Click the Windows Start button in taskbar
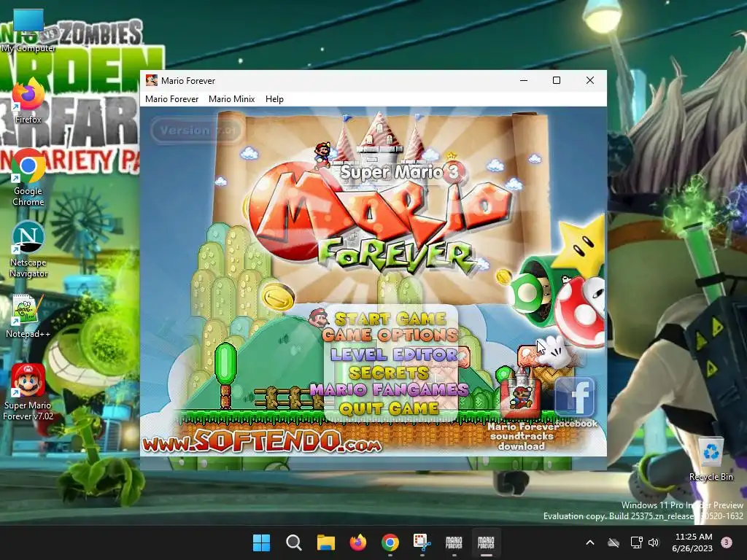The height and width of the screenshot is (560, 747). point(262,542)
